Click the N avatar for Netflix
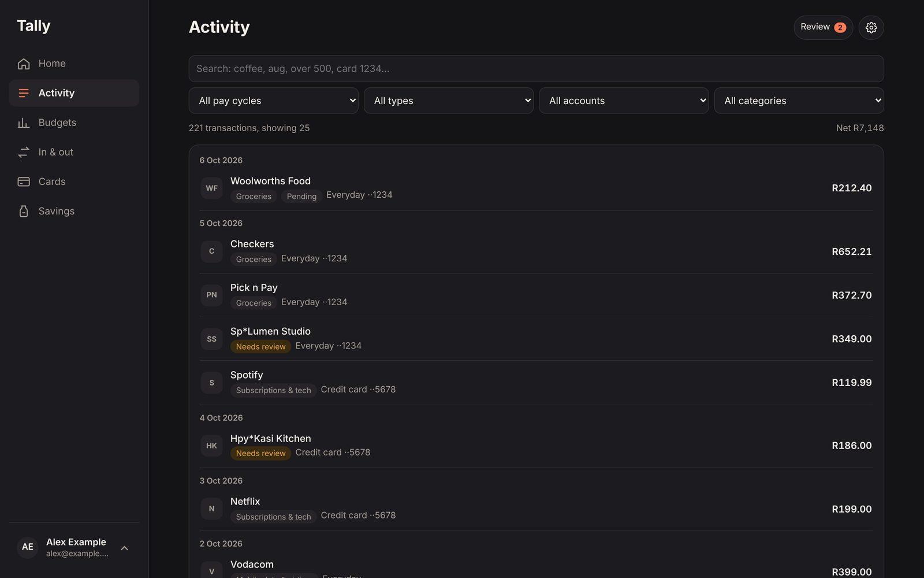 pos(211,509)
